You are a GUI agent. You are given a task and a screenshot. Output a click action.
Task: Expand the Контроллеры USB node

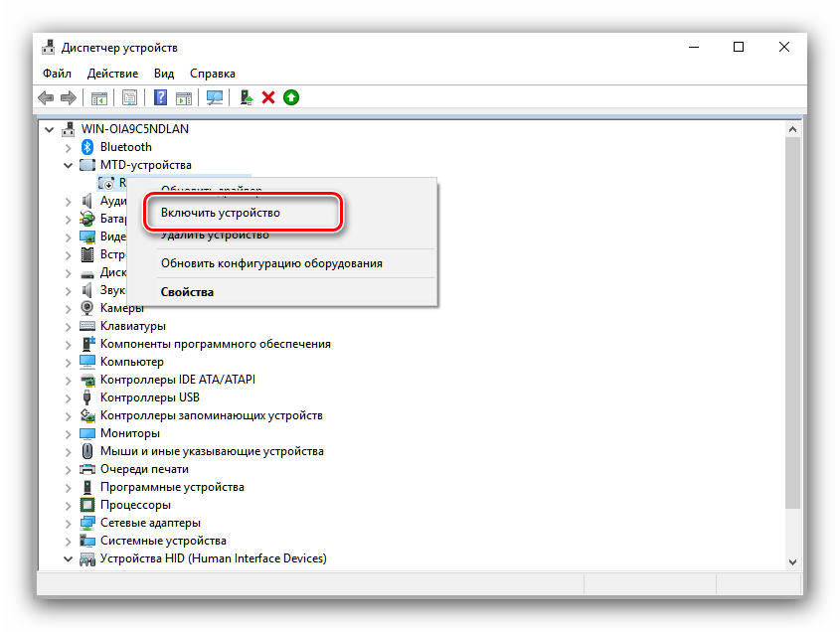(x=69, y=397)
